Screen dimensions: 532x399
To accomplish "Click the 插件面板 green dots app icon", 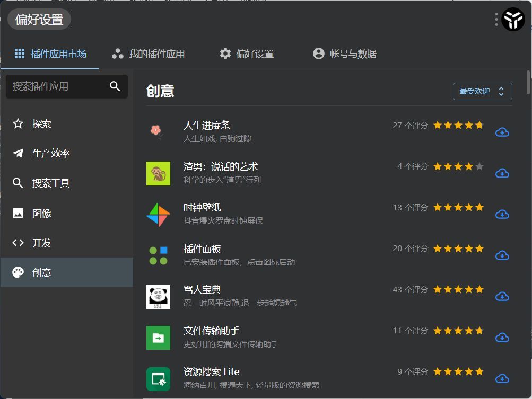I will point(158,255).
